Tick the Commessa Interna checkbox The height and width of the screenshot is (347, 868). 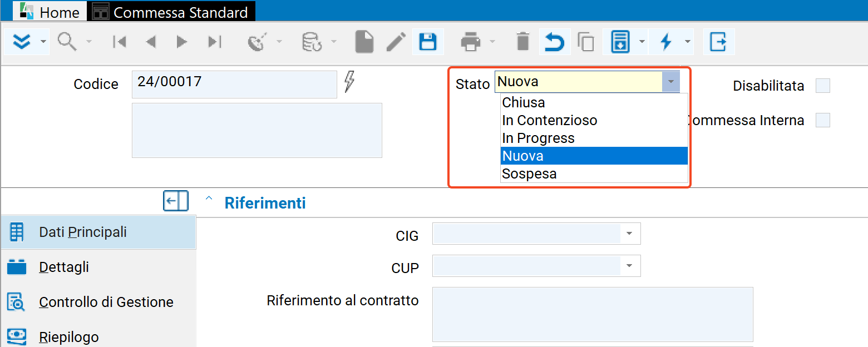(822, 120)
